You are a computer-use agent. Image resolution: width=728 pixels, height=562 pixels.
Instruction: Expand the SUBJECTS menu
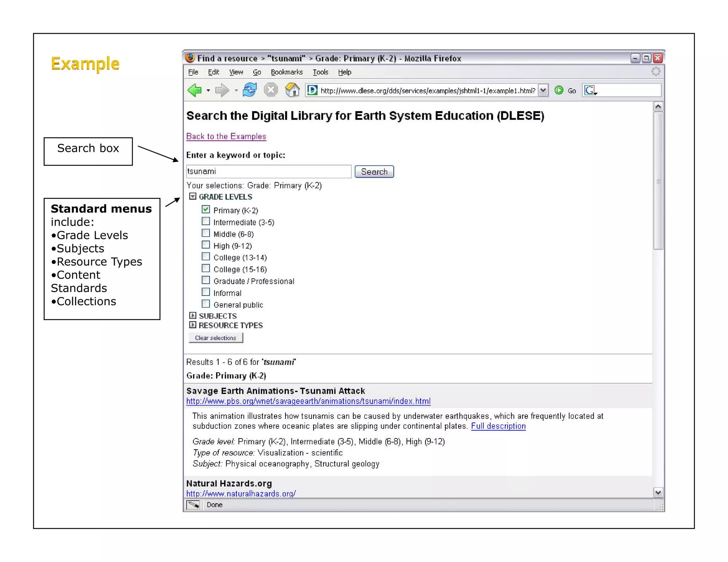pyautogui.click(x=193, y=315)
